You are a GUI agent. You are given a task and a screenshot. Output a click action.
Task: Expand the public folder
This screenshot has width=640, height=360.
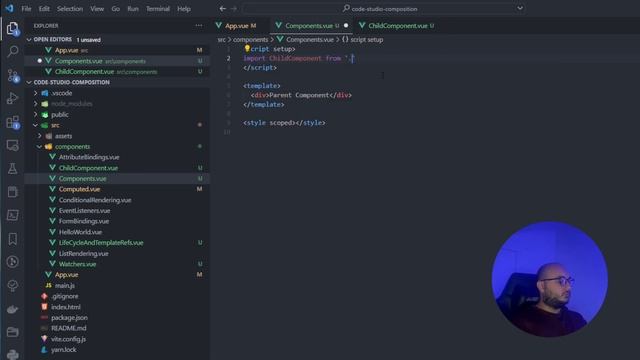point(118,115)
